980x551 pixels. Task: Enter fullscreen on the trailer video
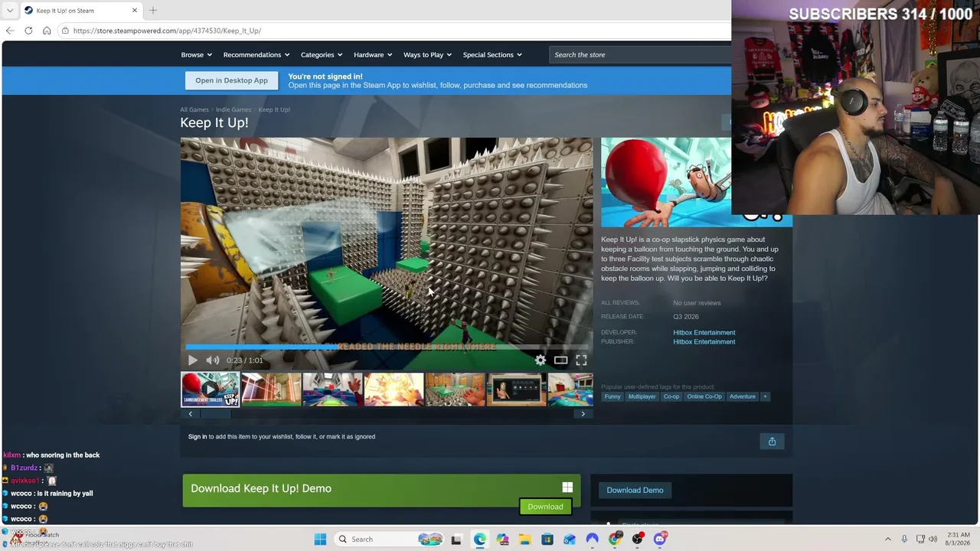581,360
